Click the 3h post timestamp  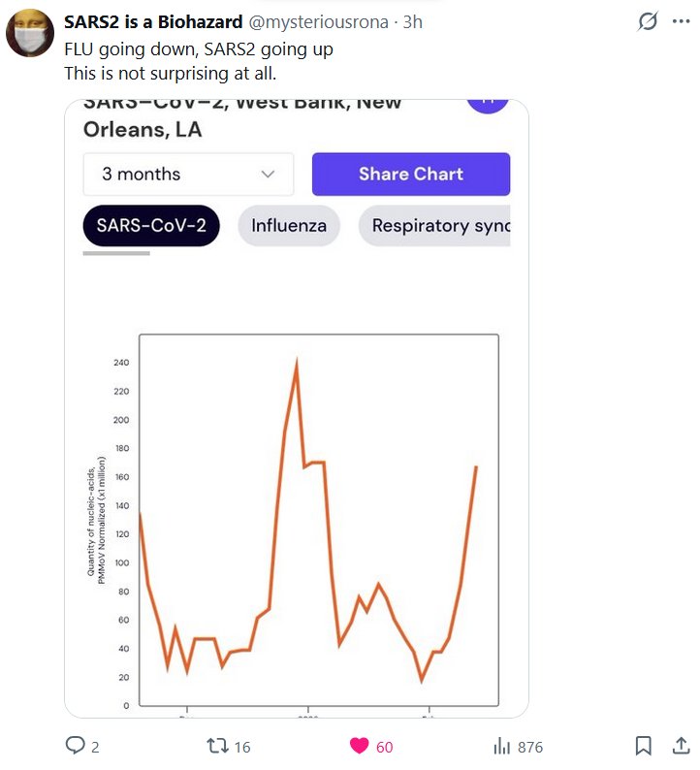tap(413, 22)
